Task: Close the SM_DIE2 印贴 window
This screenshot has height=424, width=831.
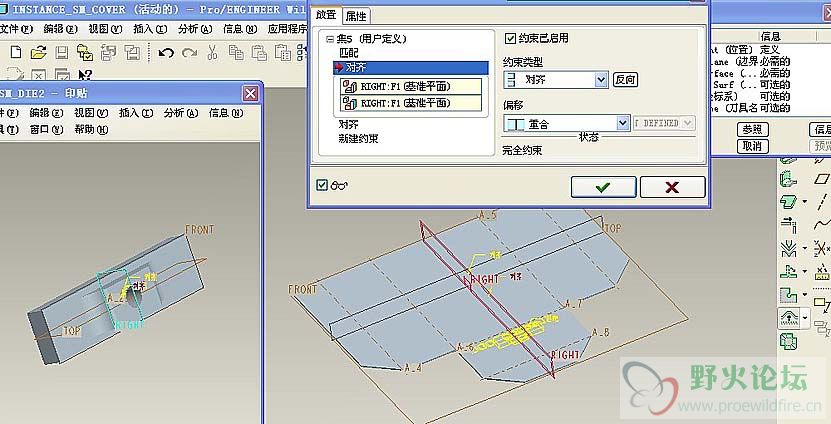Action: [250, 94]
